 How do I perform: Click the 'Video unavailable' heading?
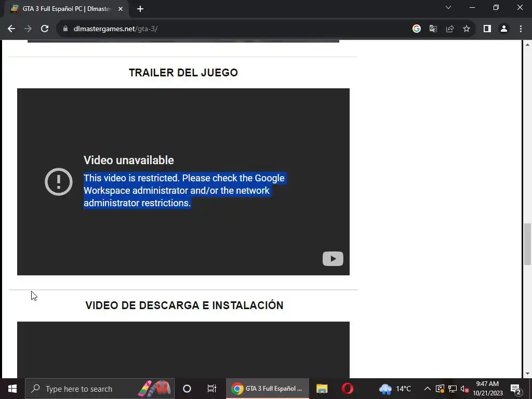pyautogui.click(x=129, y=160)
